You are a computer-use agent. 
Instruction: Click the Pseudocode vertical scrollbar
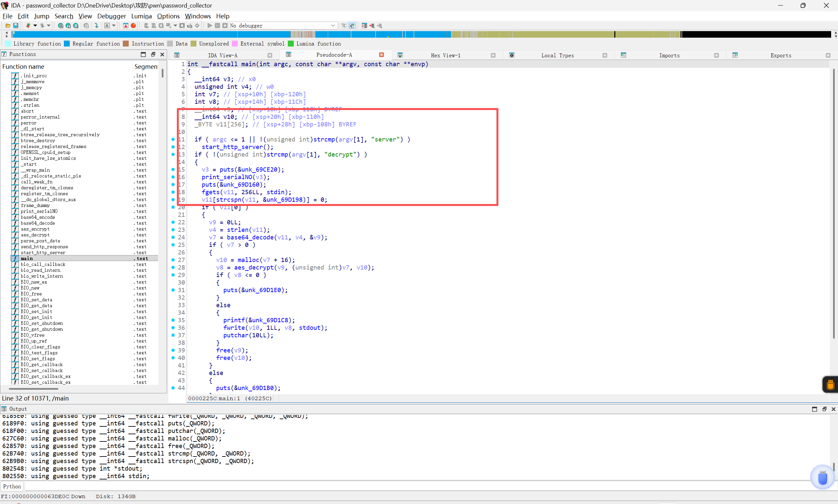(x=834, y=204)
